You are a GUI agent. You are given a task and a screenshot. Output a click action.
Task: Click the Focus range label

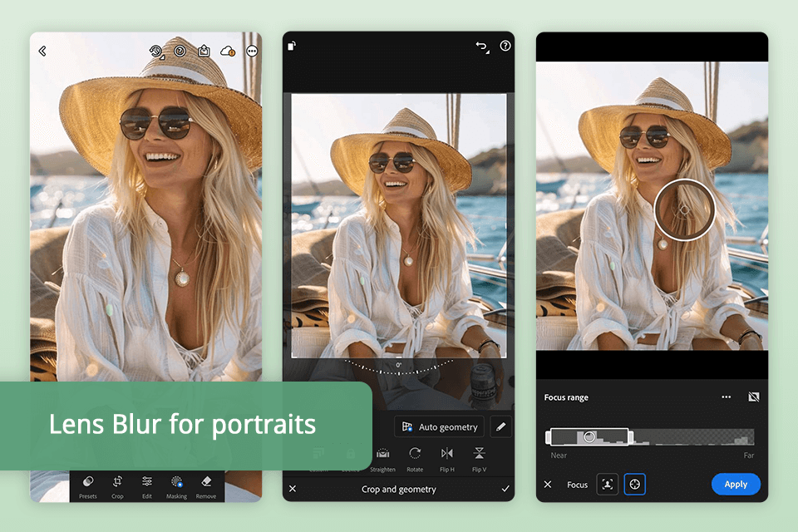566,397
